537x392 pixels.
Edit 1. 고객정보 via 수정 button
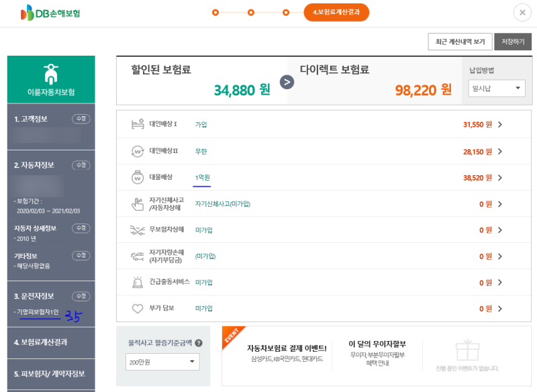pos(81,119)
